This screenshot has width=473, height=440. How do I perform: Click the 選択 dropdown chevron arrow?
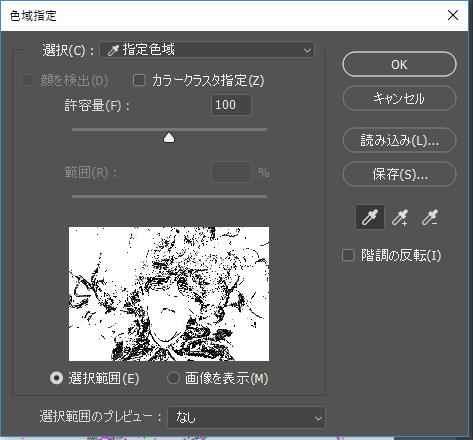point(307,51)
